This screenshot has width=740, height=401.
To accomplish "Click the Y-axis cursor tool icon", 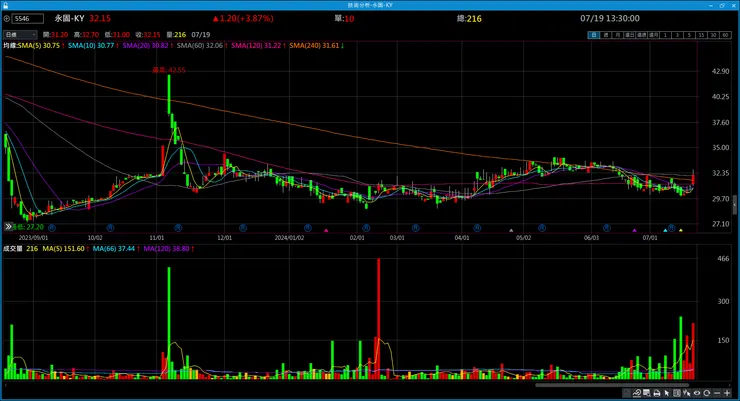I will [687, 393].
